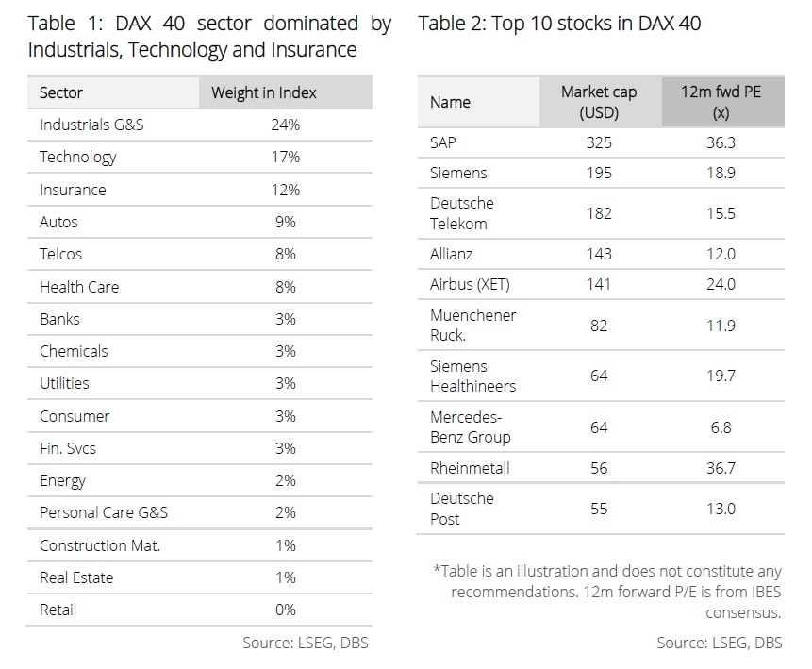Select the Health Care sector label
The width and height of the screenshot is (812, 669).
(x=79, y=287)
